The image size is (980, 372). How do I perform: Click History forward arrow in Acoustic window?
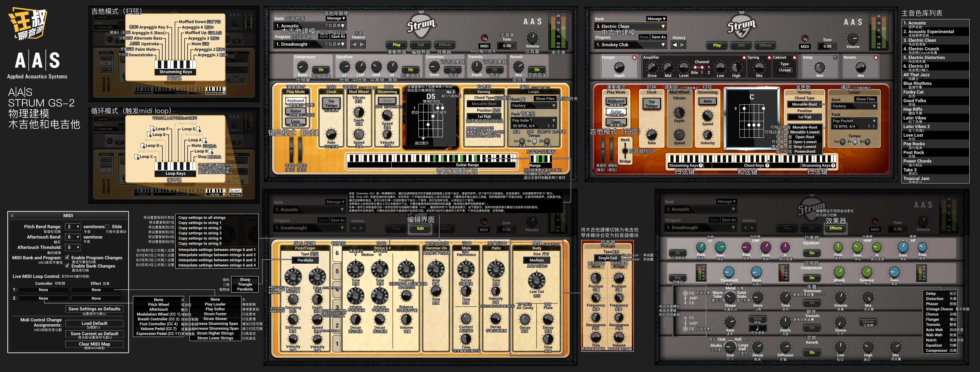pos(362,45)
